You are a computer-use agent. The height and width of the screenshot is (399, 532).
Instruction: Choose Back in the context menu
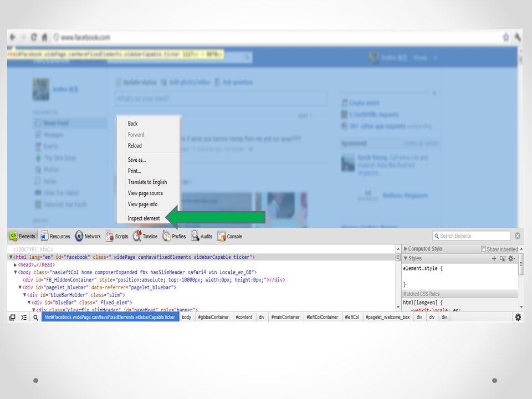pyautogui.click(x=133, y=124)
